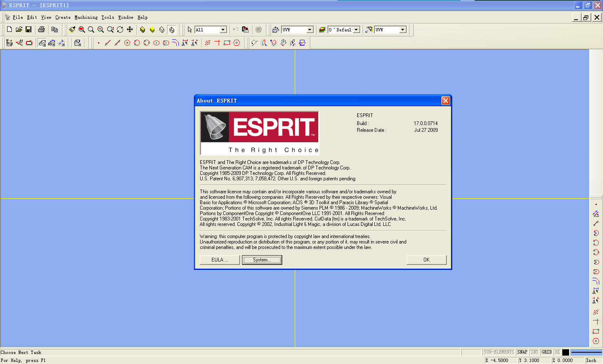603x364 pixels.
Task: Toggle GRID mode in the status bar
Action: click(x=546, y=352)
